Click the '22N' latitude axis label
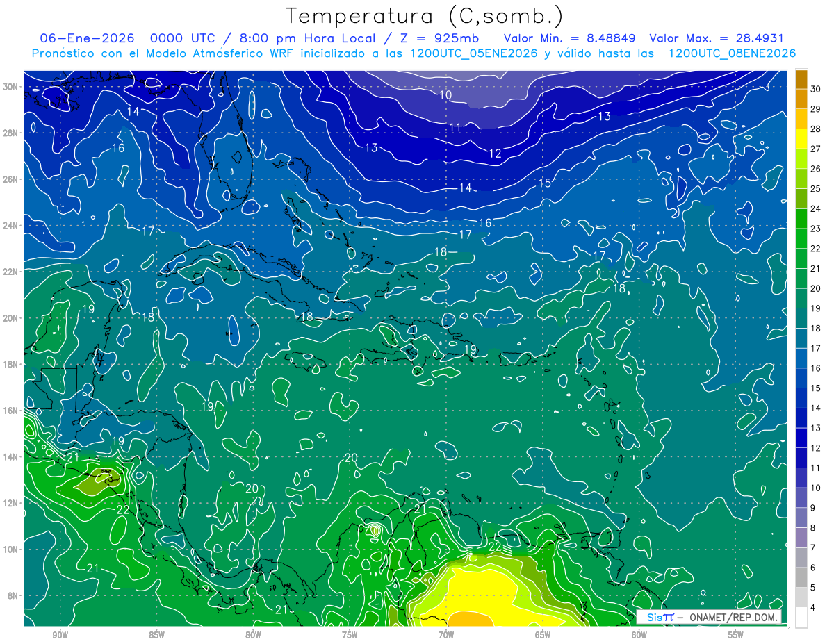Image resolution: width=834 pixels, height=644 pixels. click(10, 272)
